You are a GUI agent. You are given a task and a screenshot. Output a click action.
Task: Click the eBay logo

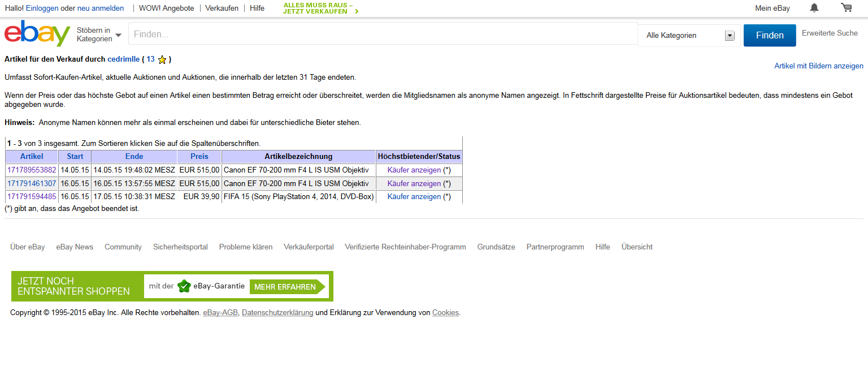point(37,34)
